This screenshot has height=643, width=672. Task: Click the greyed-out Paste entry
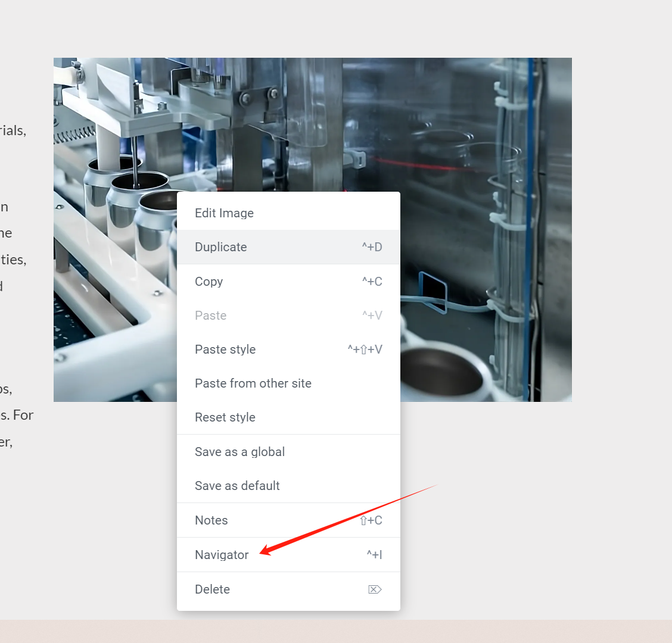point(288,316)
